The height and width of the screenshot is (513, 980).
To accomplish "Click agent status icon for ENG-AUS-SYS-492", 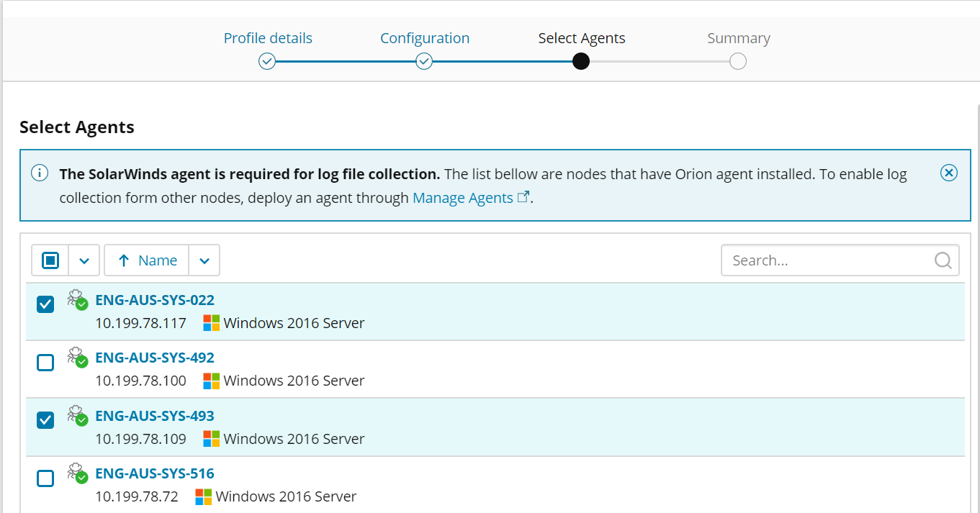I will (77, 357).
